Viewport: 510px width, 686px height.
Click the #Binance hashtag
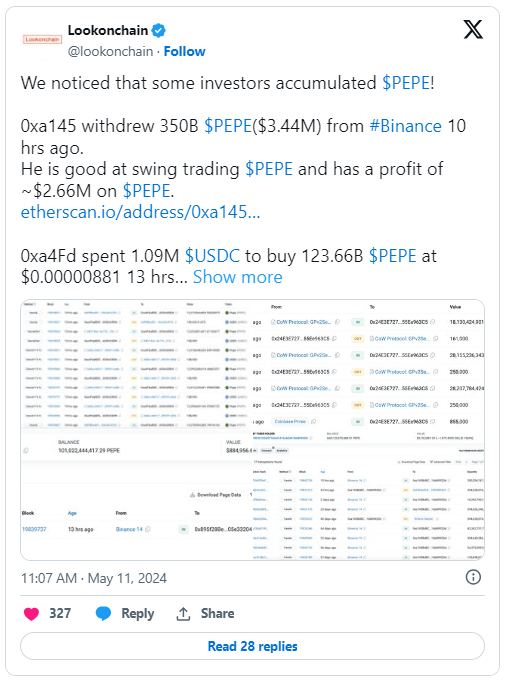(x=405, y=126)
